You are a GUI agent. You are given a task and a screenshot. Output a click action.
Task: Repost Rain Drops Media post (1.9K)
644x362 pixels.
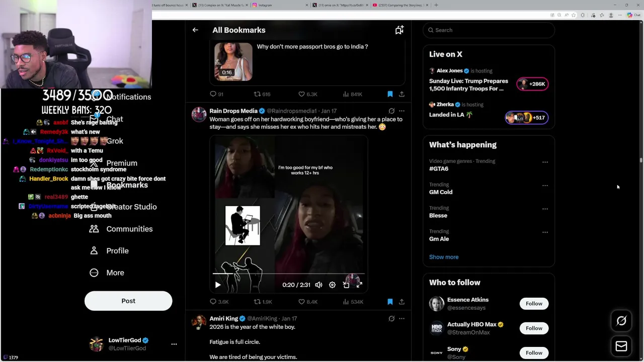pyautogui.click(x=263, y=302)
